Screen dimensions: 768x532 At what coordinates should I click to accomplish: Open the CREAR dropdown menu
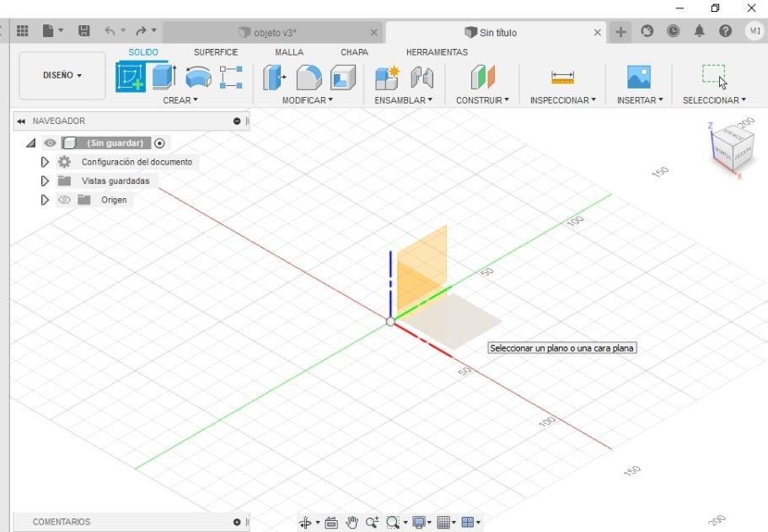[180, 100]
